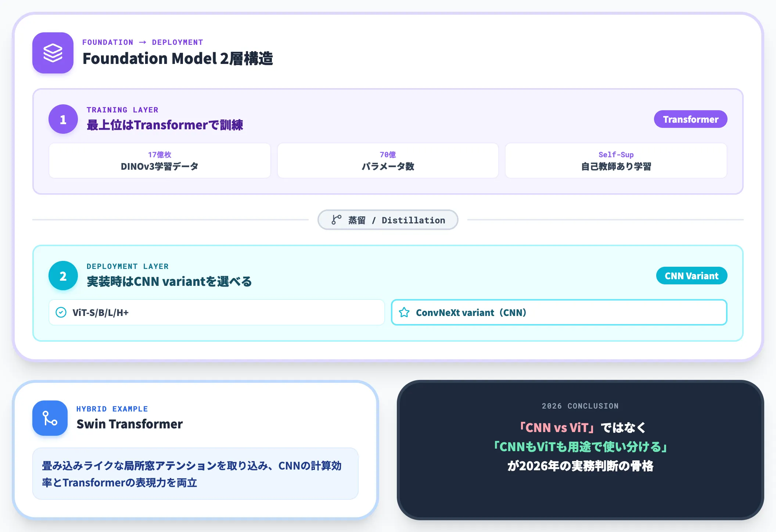Viewport: 776px width, 532px height.
Task: Click the check circle icon beside ViT-S/B/L/H+
Action: 61,312
